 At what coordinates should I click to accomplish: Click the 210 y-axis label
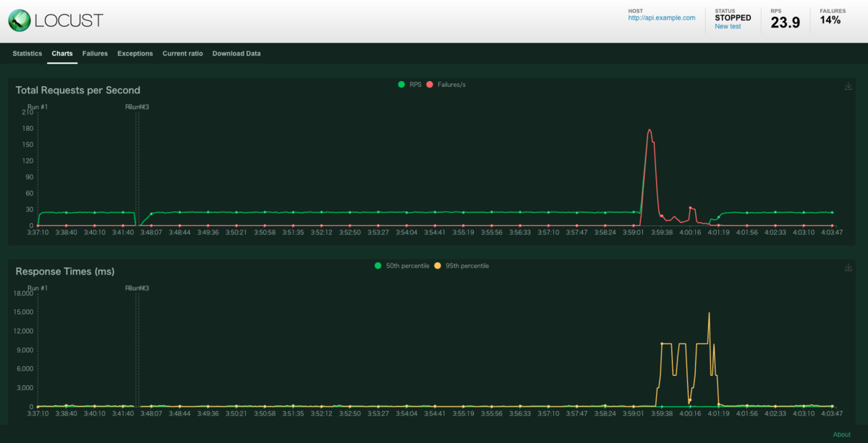coord(28,112)
